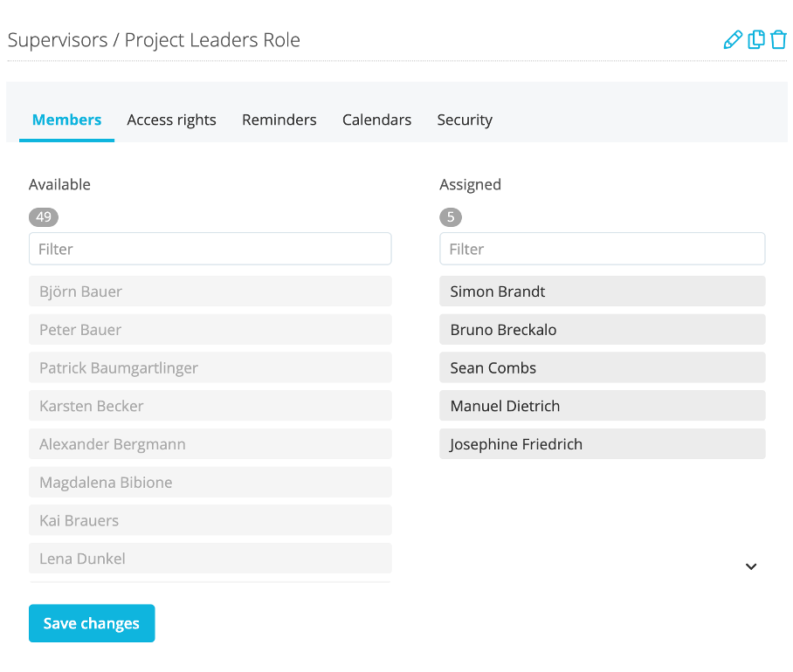Click the Save changes button
793x672 pixels.
[92, 623]
